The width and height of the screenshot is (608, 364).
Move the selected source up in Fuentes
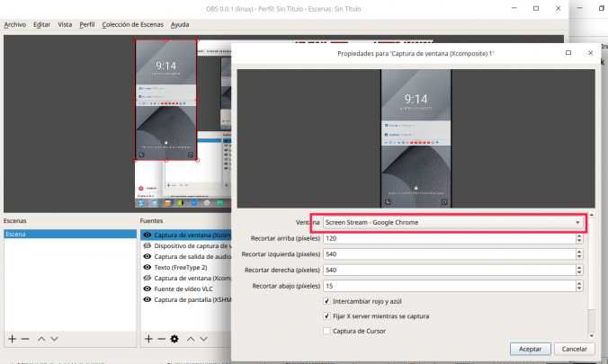[190, 339]
